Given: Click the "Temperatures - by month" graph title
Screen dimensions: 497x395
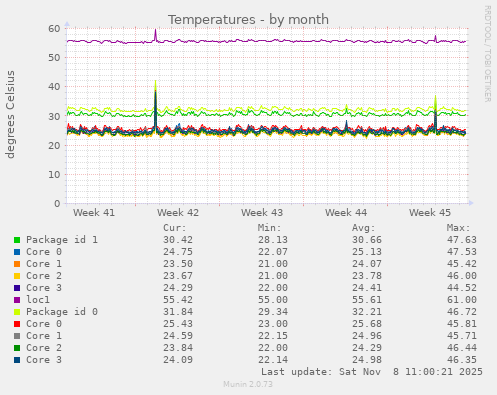Looking at the screenshot, I should [248, 20].
